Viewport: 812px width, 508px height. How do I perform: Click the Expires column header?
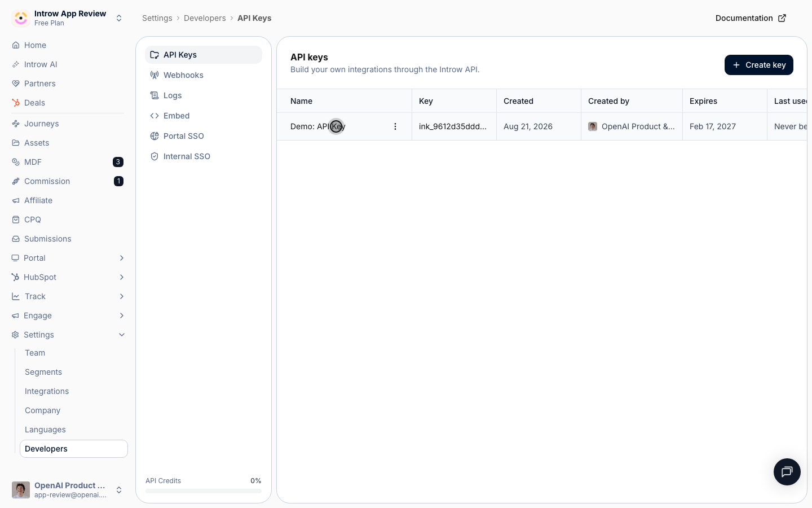pyautogui.click(x=725, y=101)
